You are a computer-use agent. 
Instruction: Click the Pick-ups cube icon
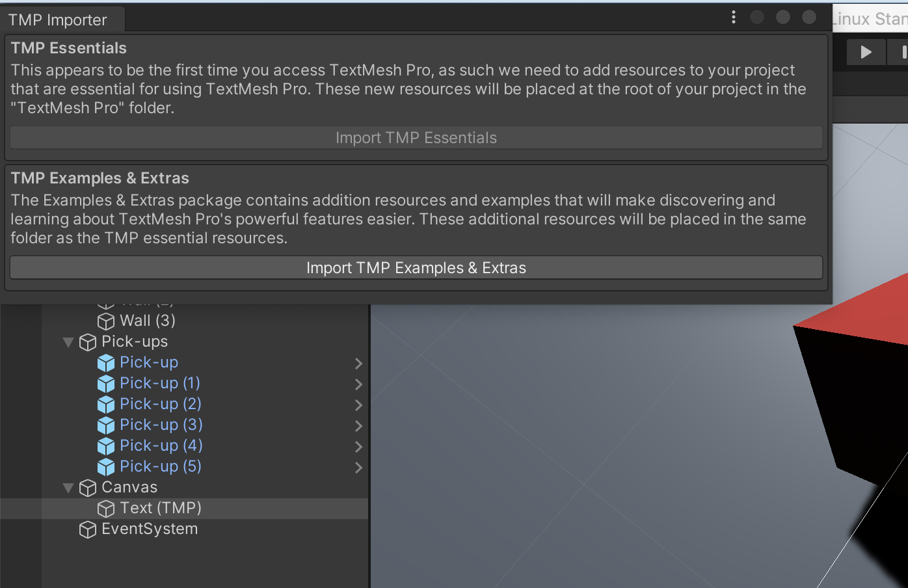(88, 342)
